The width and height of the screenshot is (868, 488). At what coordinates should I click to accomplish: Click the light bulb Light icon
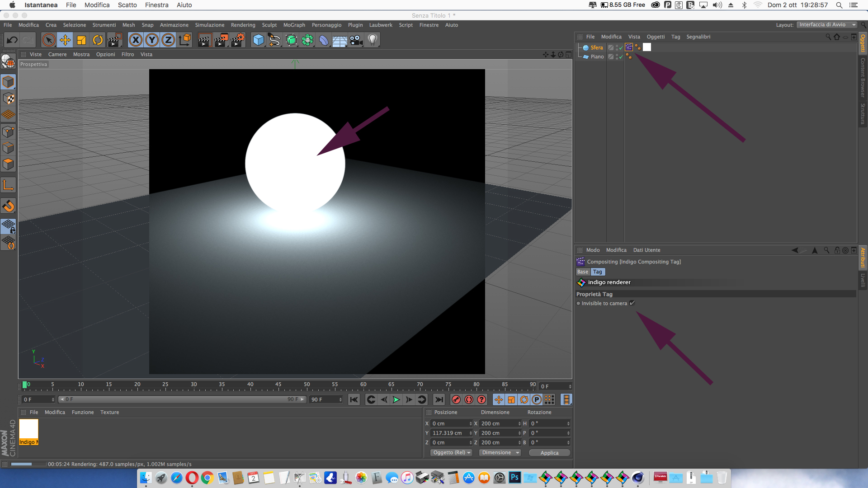pyautogui.click(x=373, y=40)
